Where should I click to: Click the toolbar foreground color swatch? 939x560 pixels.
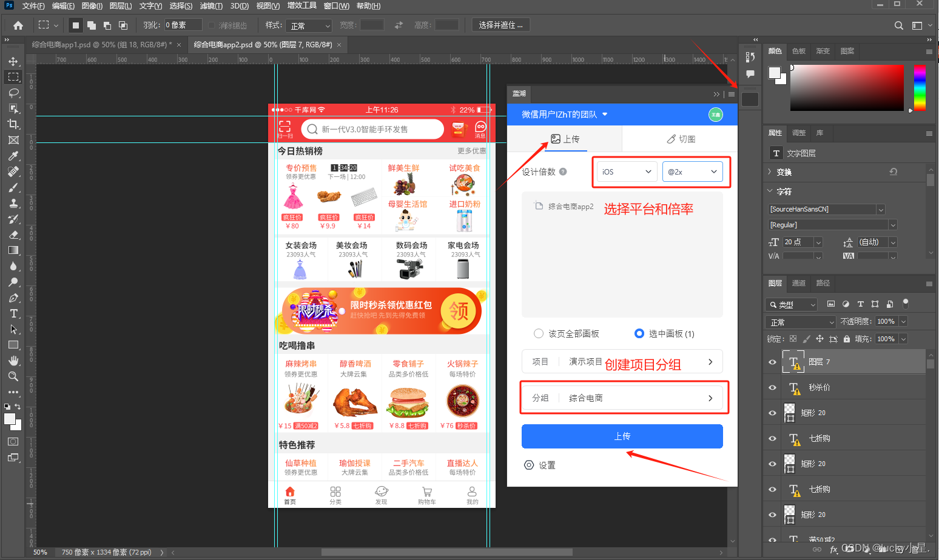(x=10, y=419)
